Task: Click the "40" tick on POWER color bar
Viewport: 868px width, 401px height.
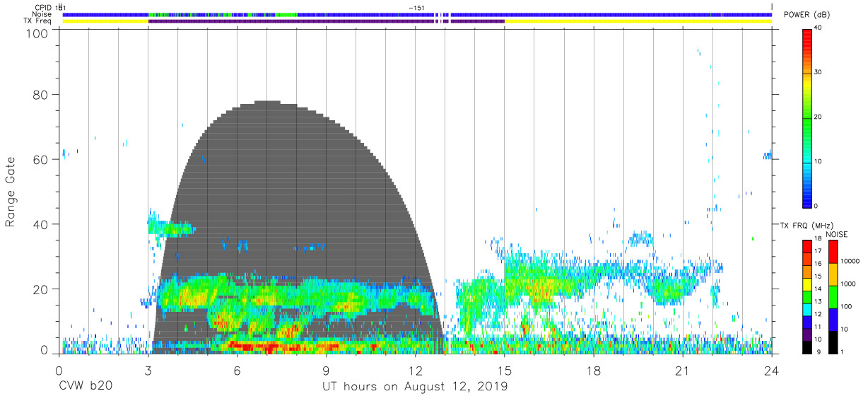Action: click(818, 28)
